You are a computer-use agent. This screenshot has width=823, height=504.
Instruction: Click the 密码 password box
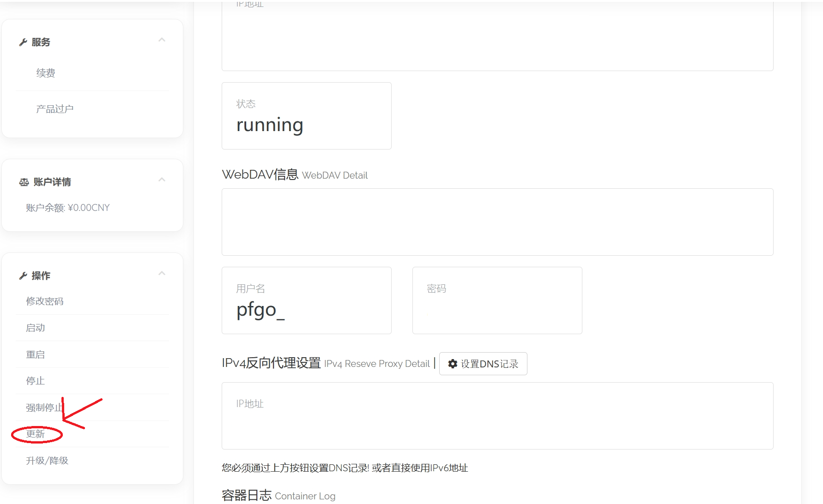(497, 300)
